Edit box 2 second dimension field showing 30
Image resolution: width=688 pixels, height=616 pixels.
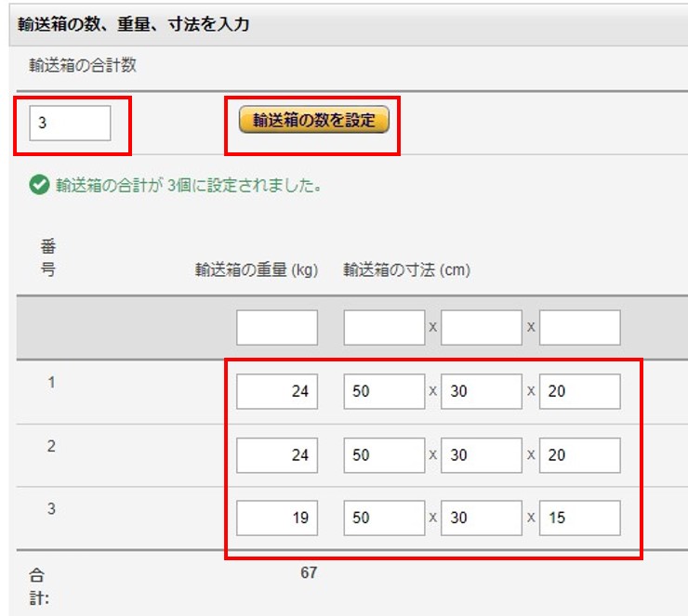pos(482,455)
